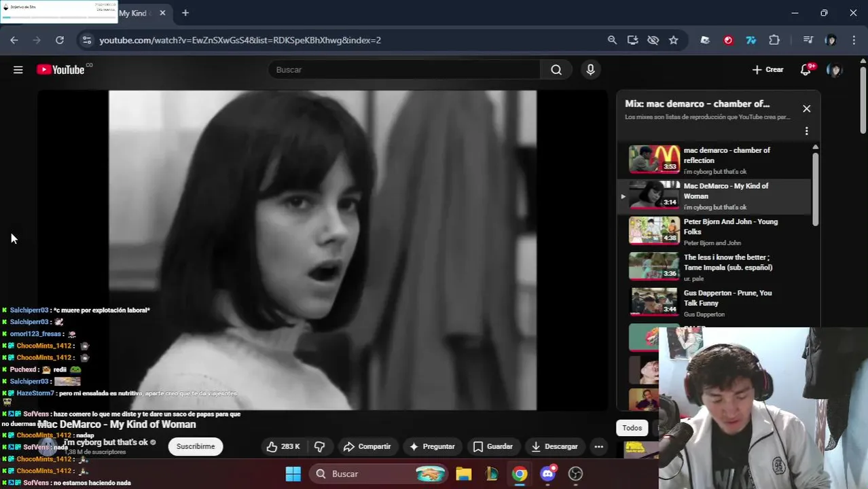Open the Windows Start menu
Screen dimensions: 868x489
293,473
